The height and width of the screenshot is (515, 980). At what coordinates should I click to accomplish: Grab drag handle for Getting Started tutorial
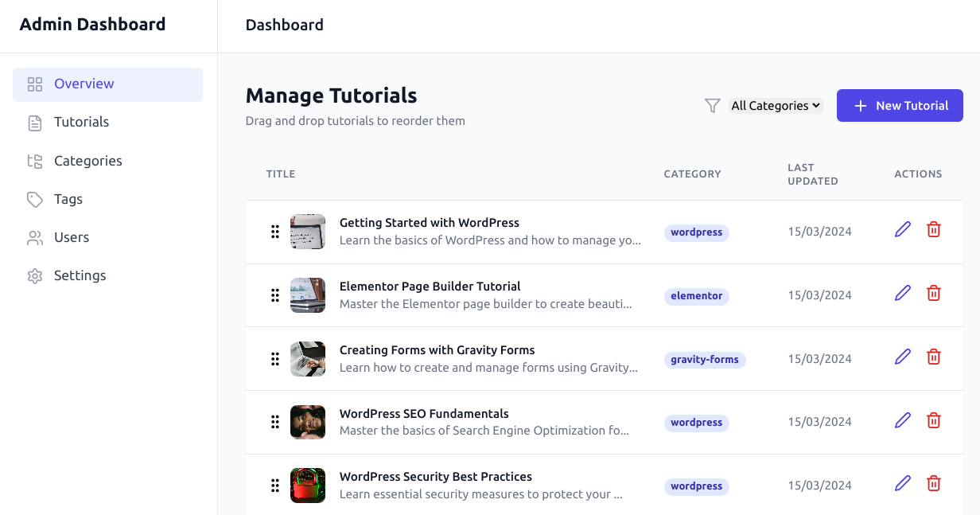[275, 232]
